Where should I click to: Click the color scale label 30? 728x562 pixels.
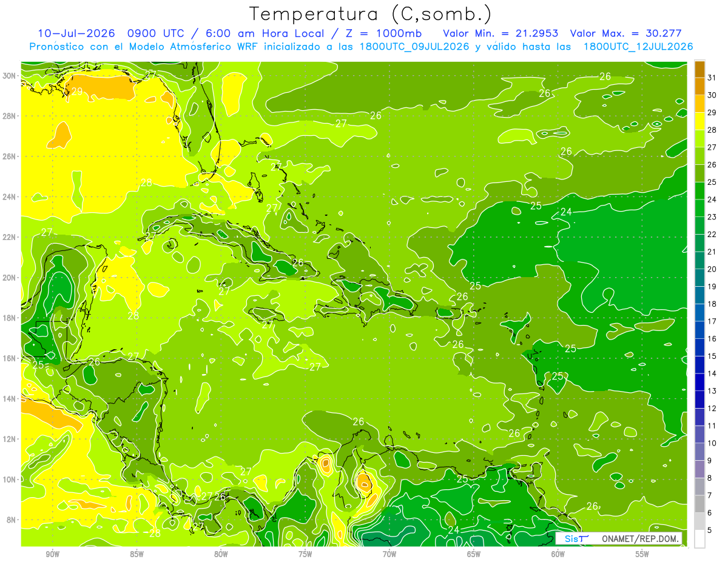pos(713,95)
